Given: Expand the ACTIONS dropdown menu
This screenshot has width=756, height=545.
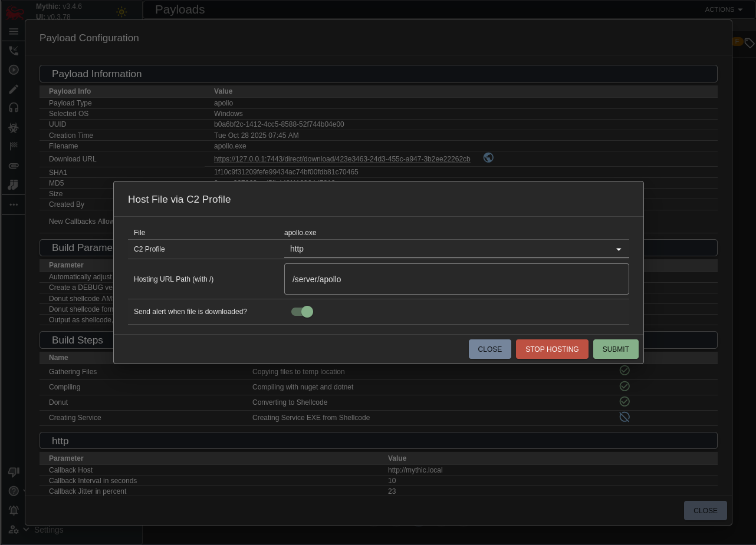Looking at the screenshot, I should click(723, 9).
